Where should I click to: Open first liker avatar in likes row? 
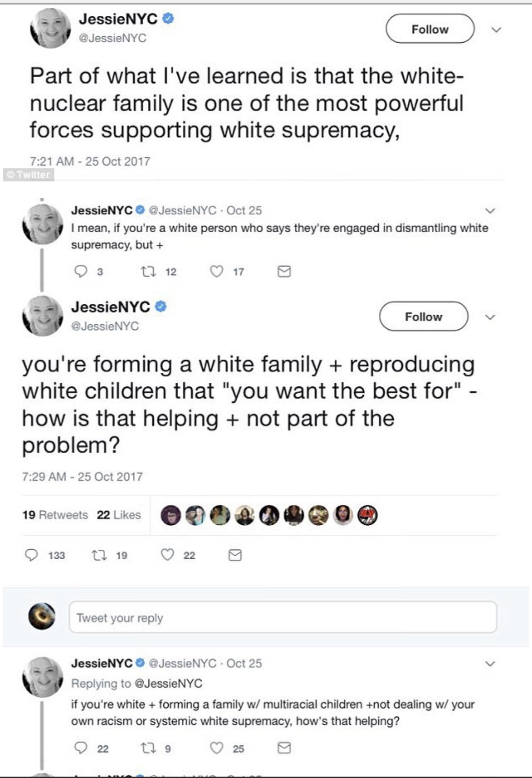[171, 515]
